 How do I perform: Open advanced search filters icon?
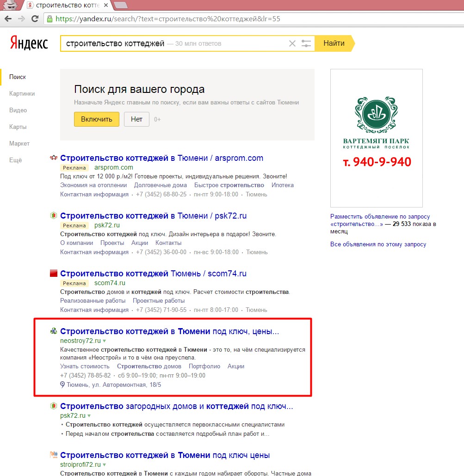tap(306, 43)
